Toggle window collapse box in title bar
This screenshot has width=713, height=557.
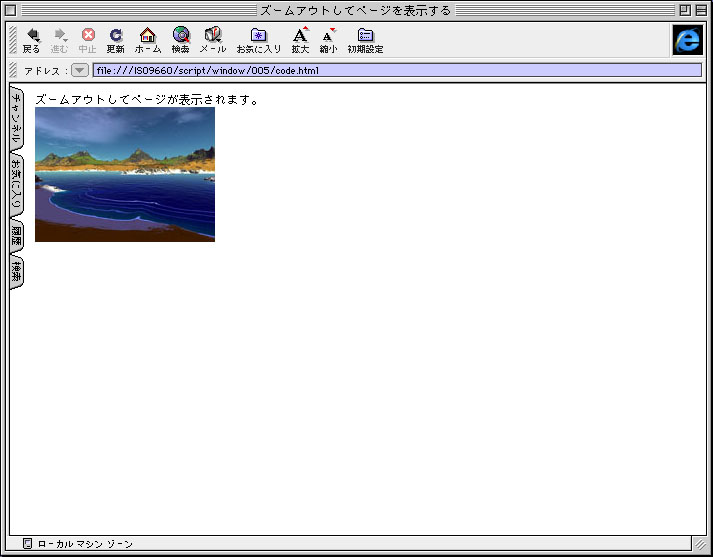point(700,10)
